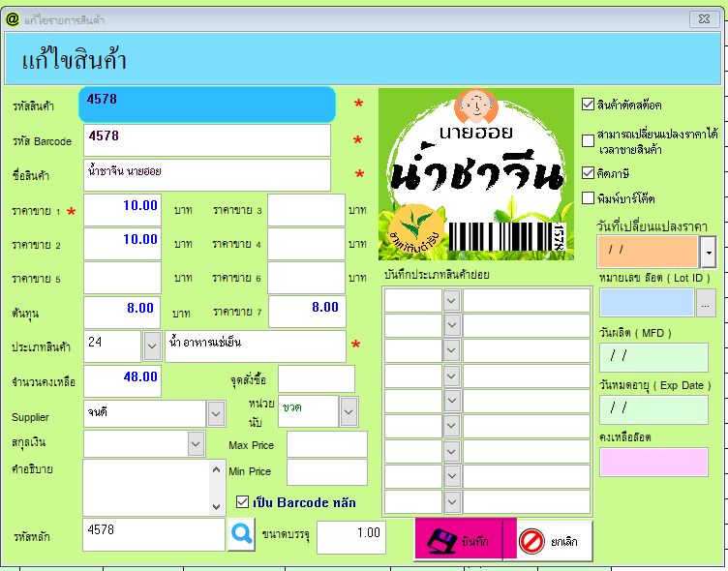Image resolution: width=728 pixels, height=571 pixels.
Task: Click the pink คงเหลือล็อต field
Action: click(x=653, y=462)
